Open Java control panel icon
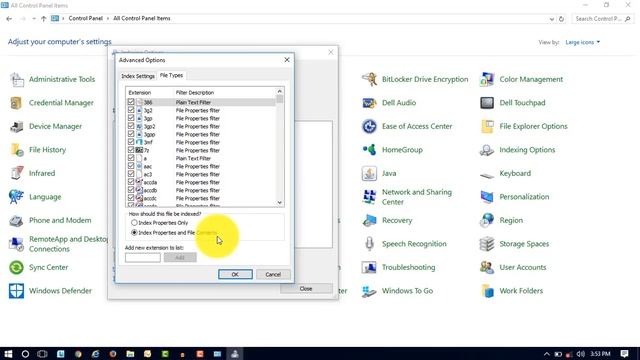The image size is (640, 360). (x=369, y=173)
